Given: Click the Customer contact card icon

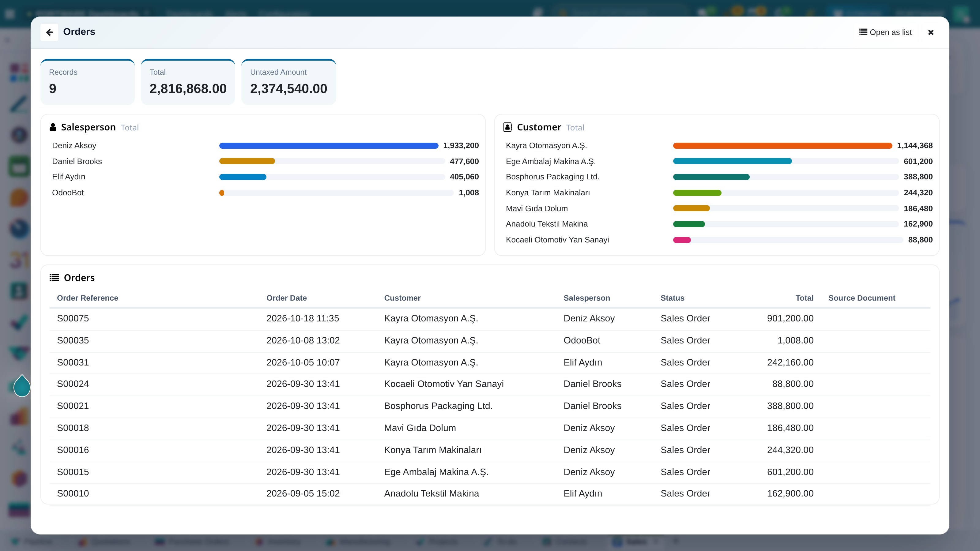Looking at the screenshot, I should pyautogui.click(x=507, y=127).
